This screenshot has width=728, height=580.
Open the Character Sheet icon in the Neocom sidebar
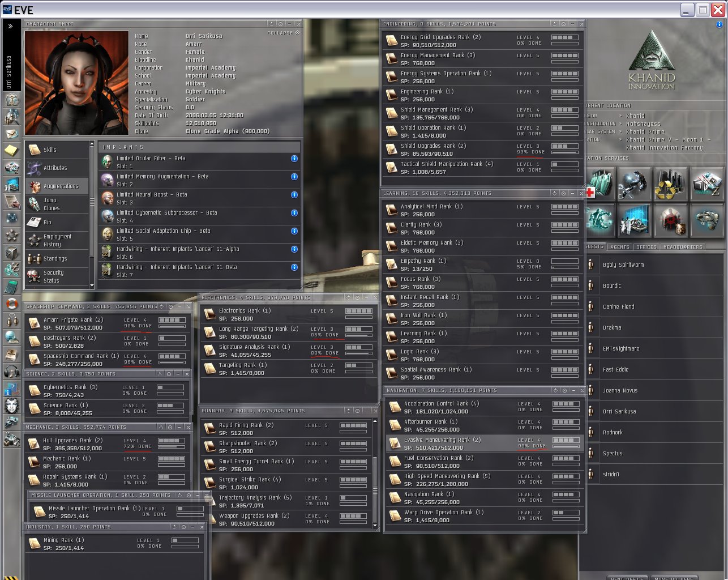point(12,100)
